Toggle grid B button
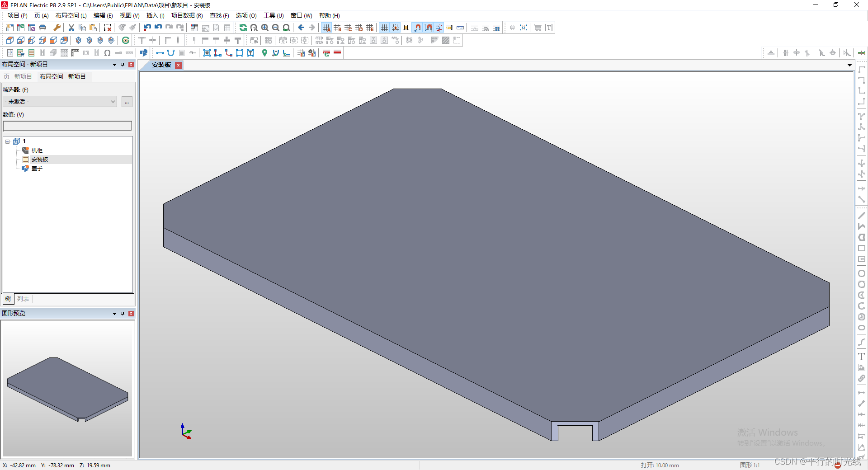Image resolution: width=868 pixels, height=470 pixels. pos(337,28)
